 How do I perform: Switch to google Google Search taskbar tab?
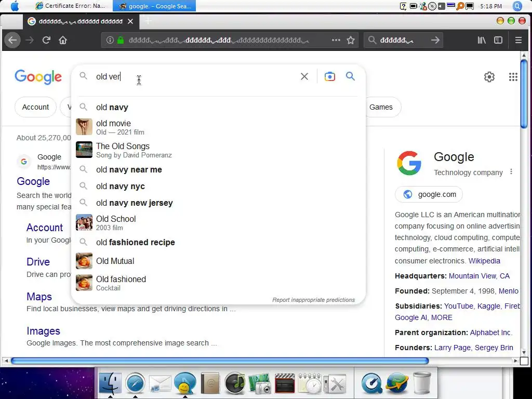[154, 6]
